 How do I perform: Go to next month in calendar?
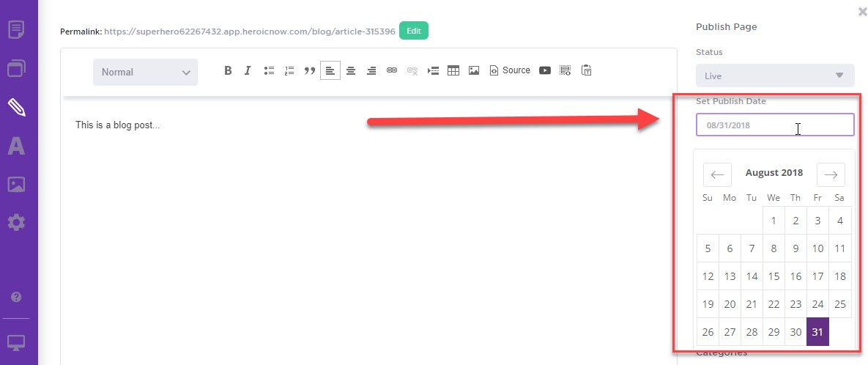831,175
